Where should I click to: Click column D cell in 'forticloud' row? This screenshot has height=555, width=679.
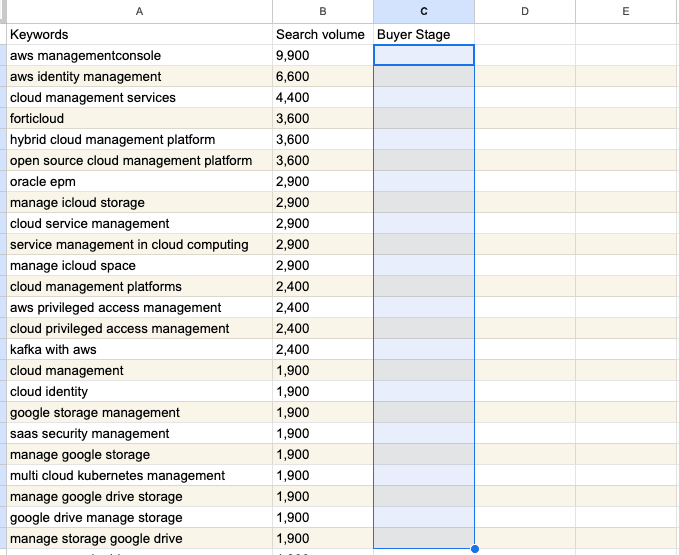click(525, 119)
